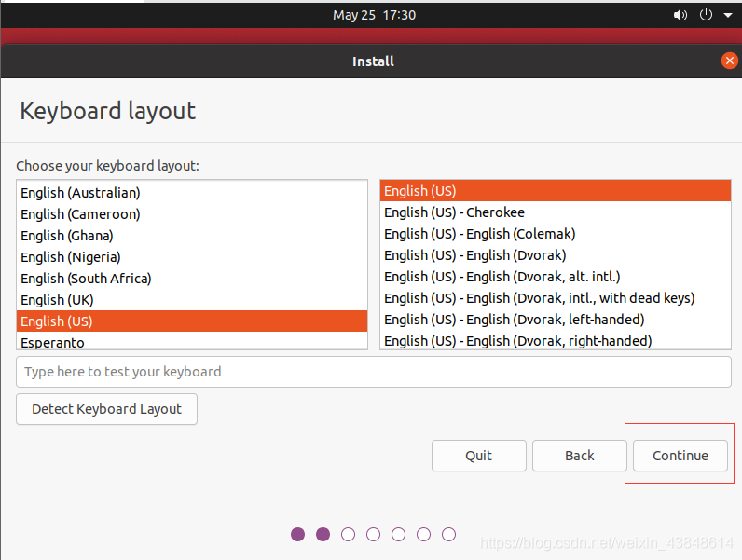
Task: Choose English (US) - Cherokee variant
Action: pos(555,212)
